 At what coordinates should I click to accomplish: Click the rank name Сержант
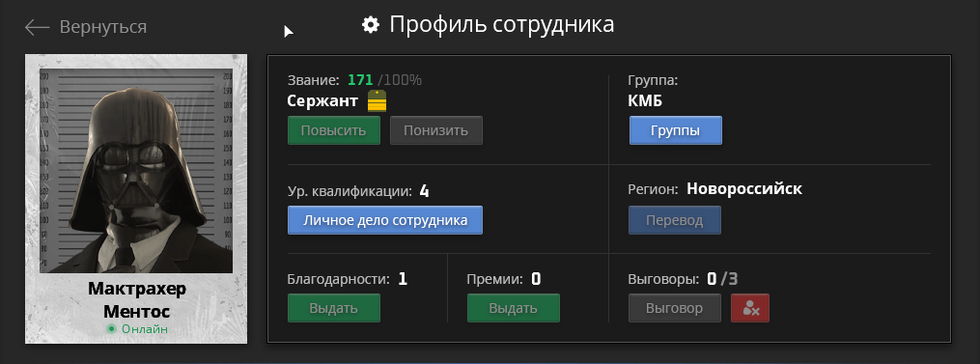pos(322,100)
